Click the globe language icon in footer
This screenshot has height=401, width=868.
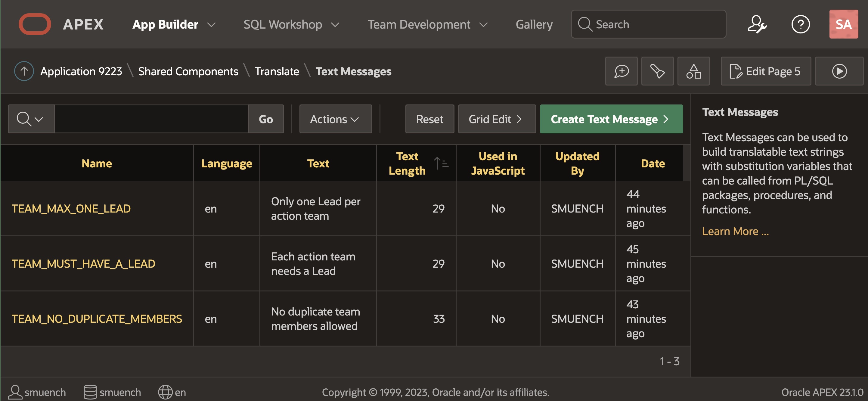(x=165, y=392)
